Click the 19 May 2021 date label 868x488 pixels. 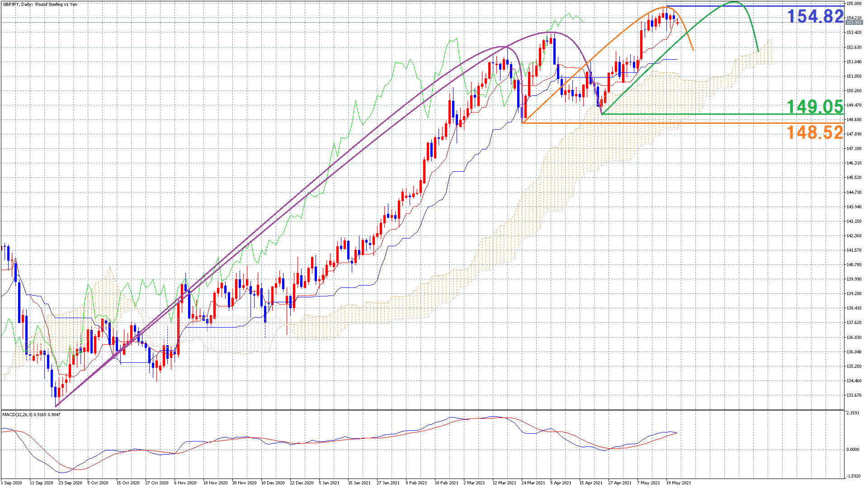point(678,483)
